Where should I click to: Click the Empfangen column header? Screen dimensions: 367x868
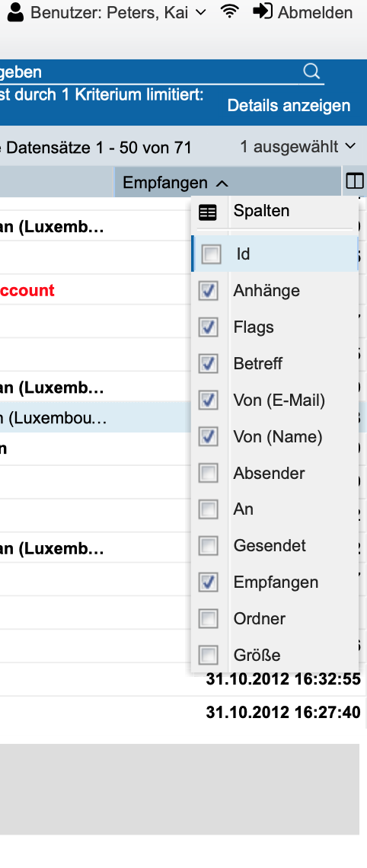pos(228,182)
